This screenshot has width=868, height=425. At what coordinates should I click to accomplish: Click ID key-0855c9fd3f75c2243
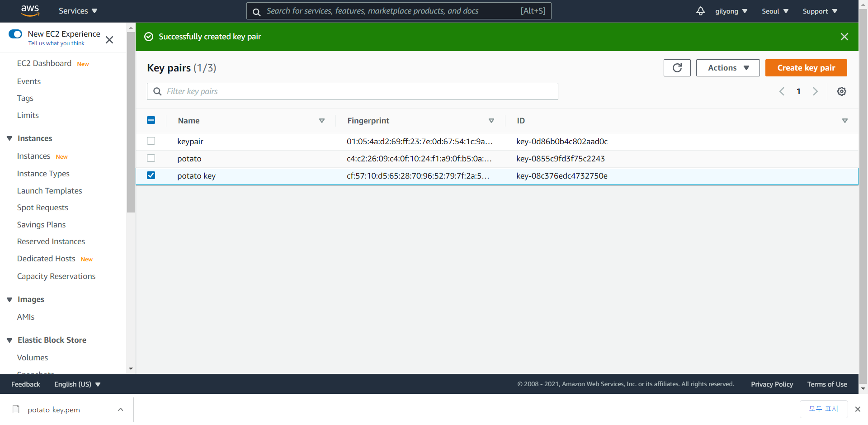pos(561,159)
